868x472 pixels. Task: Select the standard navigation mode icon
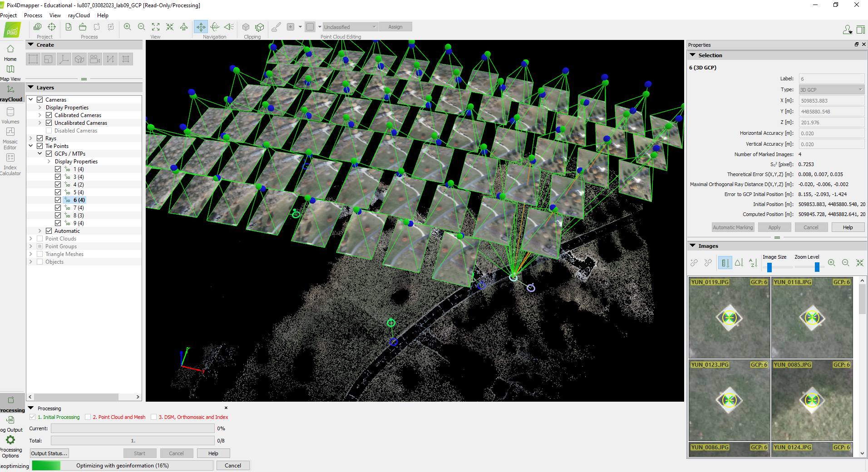click(201, 27)
